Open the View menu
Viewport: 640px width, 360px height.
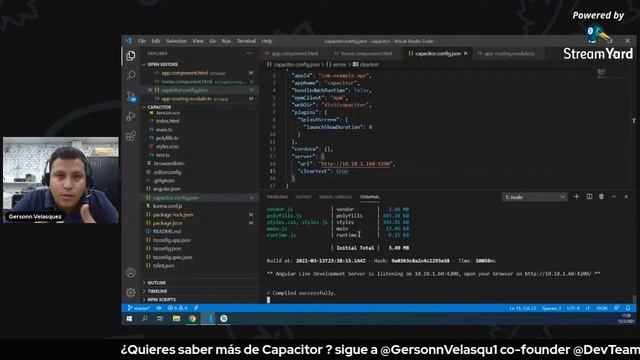[198, 41]
